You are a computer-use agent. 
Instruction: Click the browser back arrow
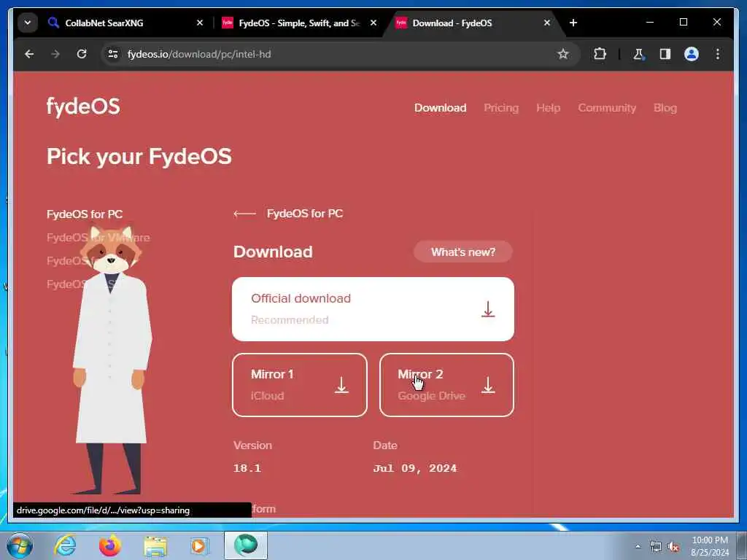[x=29, y=54]
